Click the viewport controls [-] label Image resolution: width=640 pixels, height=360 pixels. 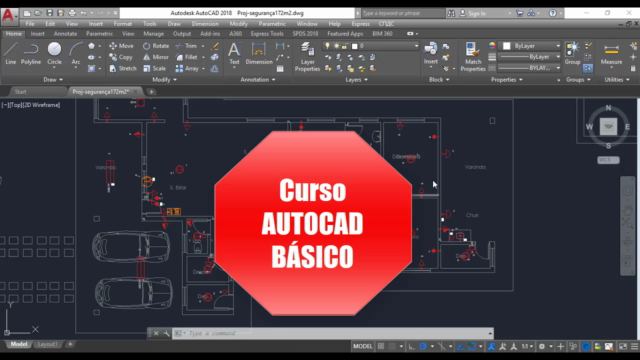(x=5, y=105)
